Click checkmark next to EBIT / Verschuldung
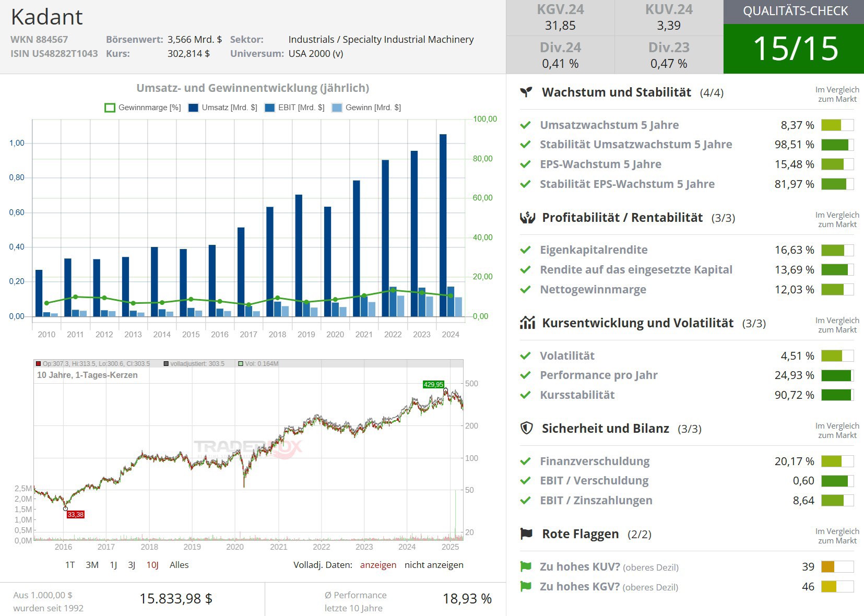Viewport: 864px width, 616px height. (x=526, y=481)
